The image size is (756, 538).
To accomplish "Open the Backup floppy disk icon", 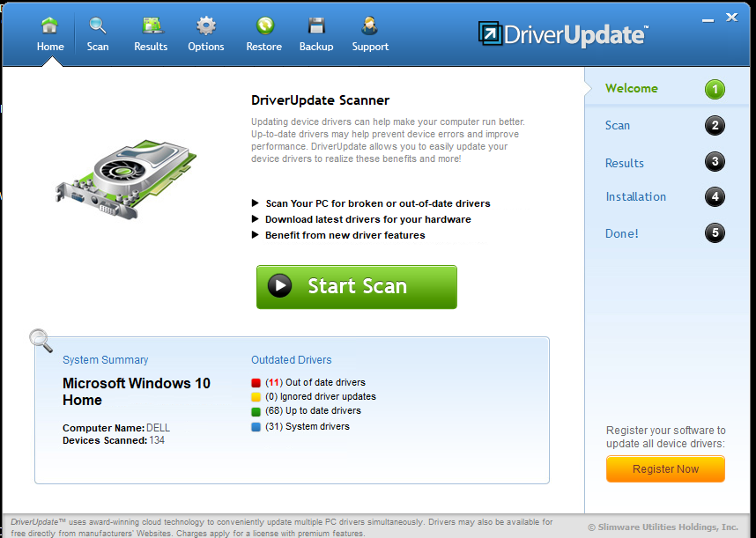I will point(316,25).
